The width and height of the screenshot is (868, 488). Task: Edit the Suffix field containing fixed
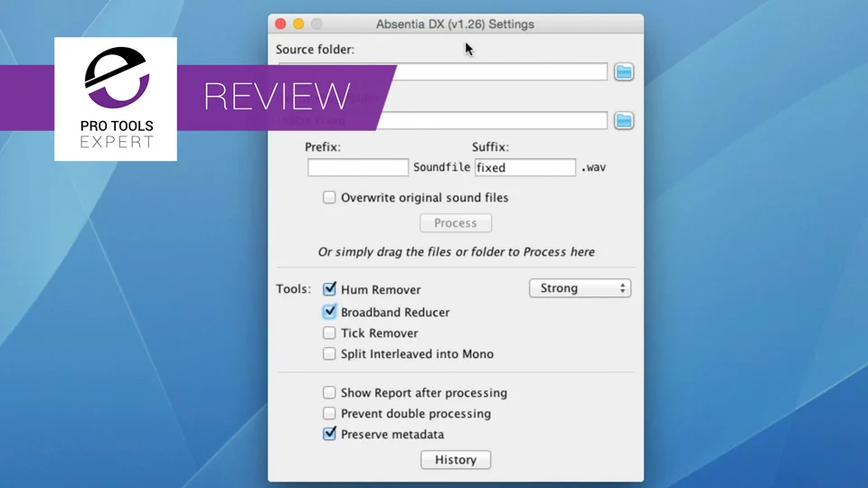pyautogui.click(x=524, y=168)
